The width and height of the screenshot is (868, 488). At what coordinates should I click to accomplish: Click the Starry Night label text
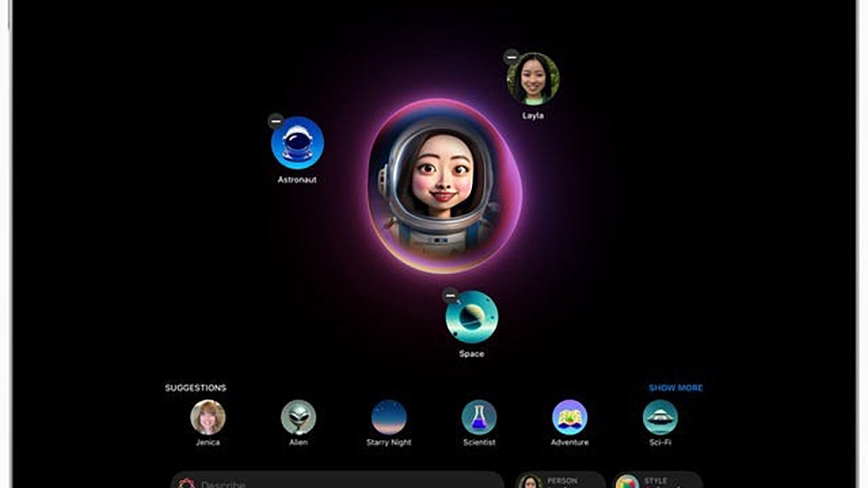click(389, 442)
